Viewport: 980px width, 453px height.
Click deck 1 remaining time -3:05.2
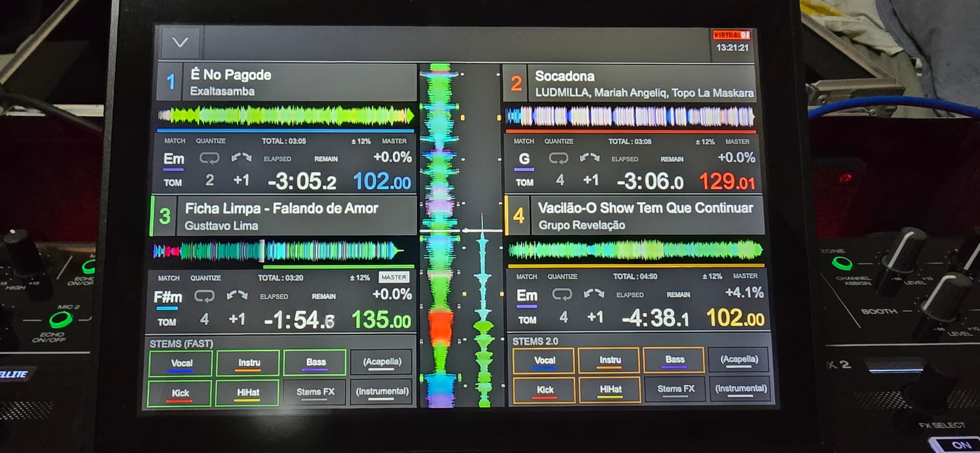tap(302, 181)
